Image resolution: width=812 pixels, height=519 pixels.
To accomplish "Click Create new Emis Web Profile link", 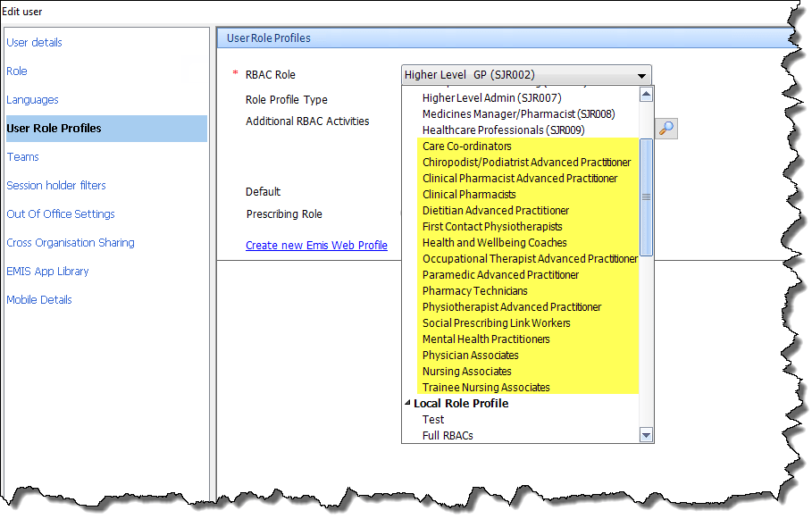I will tap(316, 246).
